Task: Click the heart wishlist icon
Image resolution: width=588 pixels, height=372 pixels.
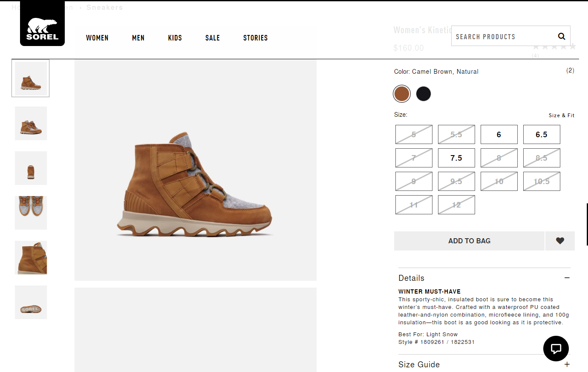Action: pos(560,241)
